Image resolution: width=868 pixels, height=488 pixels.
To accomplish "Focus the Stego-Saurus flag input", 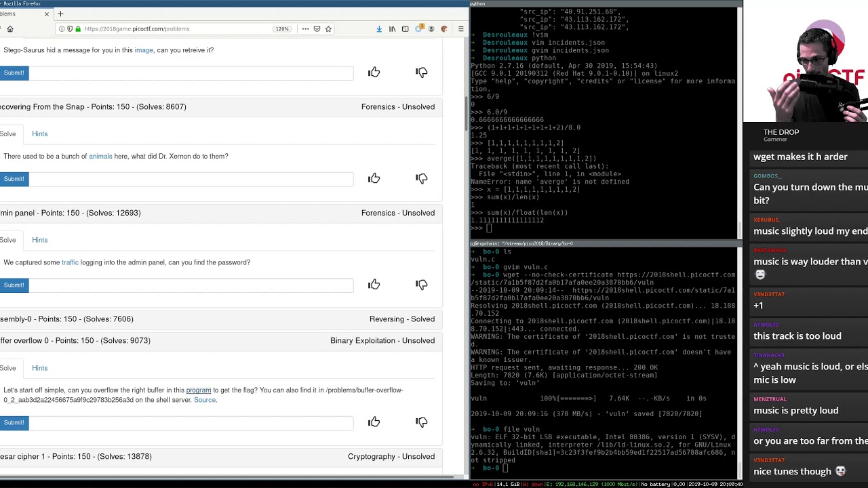I will tap(191, 73).
